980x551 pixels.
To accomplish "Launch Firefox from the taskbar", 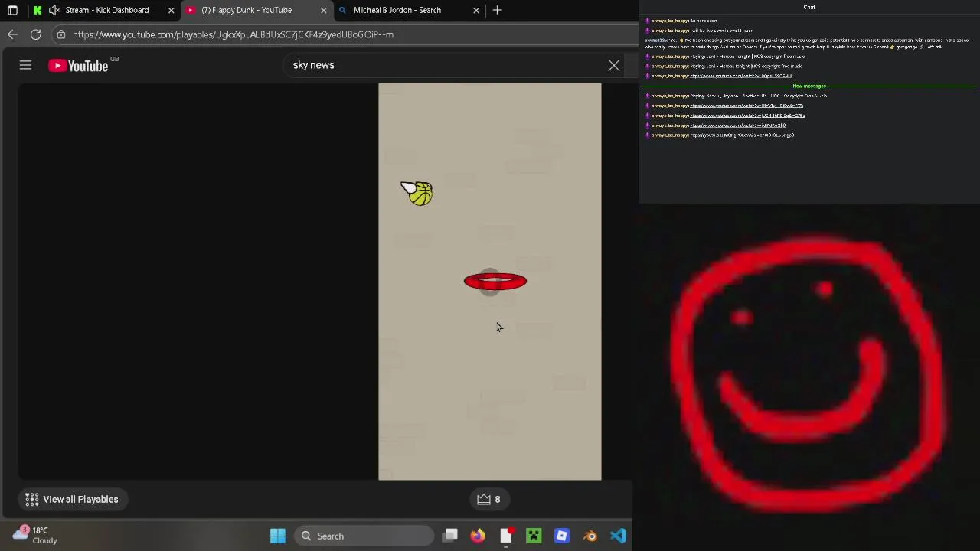I will click(x=478, y=536).
